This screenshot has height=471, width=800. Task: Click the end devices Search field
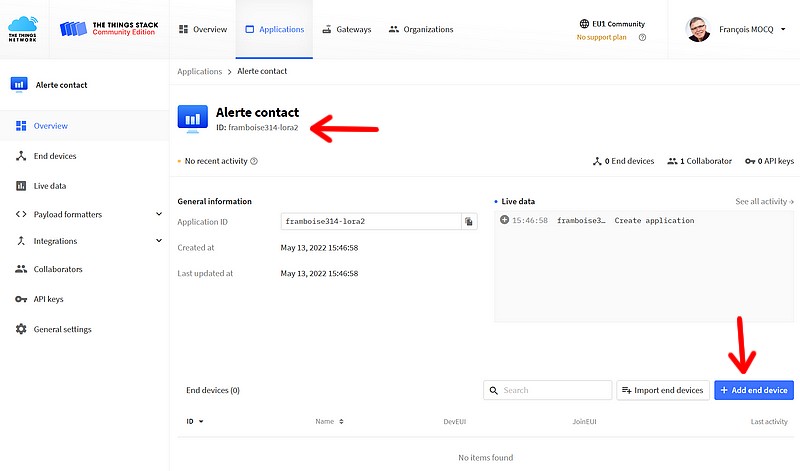tap(547, 390)
